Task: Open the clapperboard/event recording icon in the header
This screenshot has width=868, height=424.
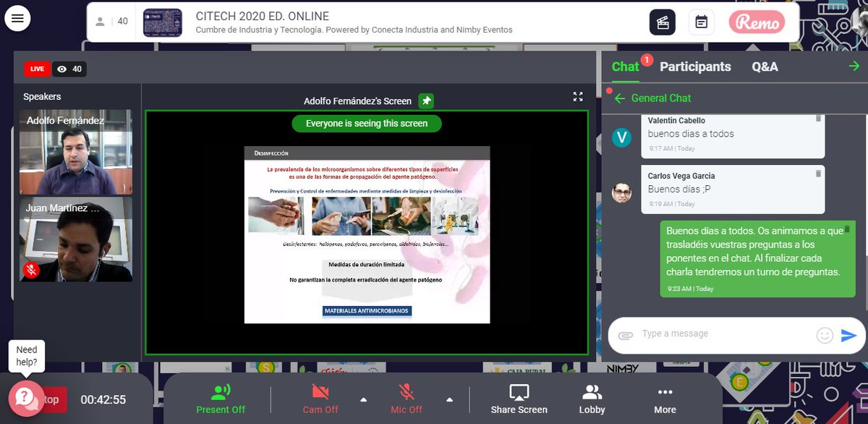Action: pos(663,22)
